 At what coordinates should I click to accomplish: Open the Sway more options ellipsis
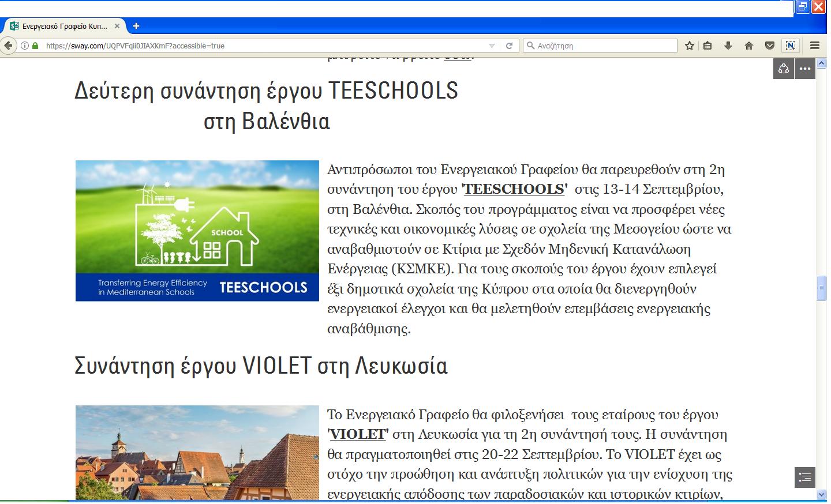click(805, 69)
